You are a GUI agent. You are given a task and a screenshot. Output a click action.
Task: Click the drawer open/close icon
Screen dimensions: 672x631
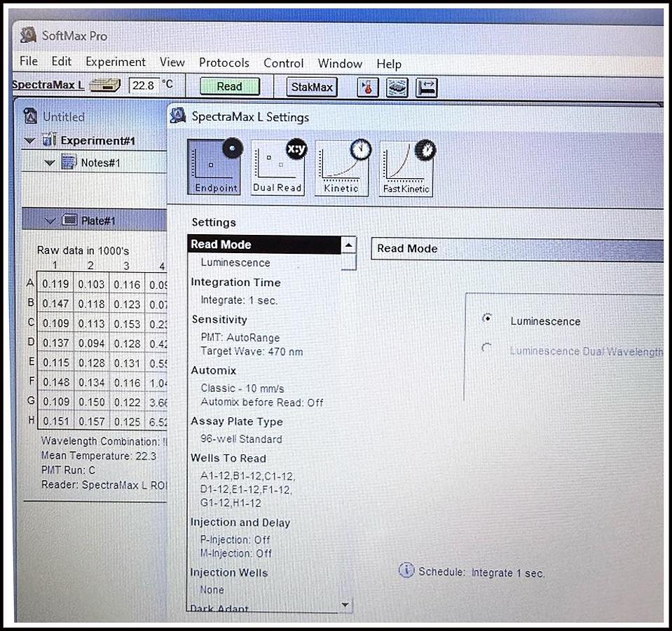tap(427, 87)
